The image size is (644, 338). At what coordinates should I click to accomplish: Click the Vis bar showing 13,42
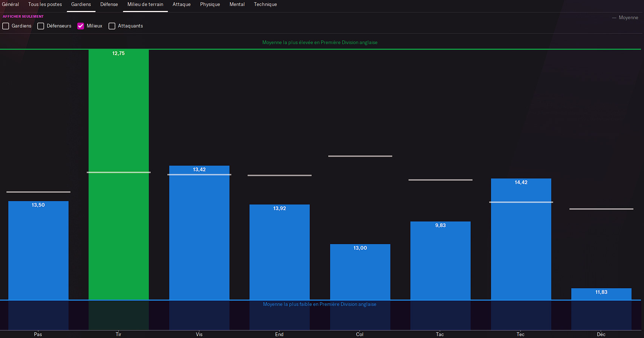pyautogui.click(x=199, y=233)
